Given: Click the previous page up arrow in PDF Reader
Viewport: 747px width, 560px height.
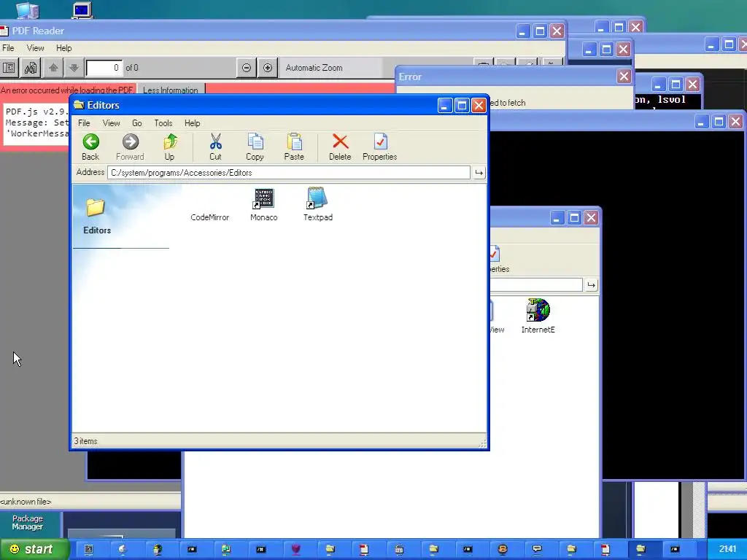Looking at the screenshot, I should pyautogui.click(x=53, y=68).
